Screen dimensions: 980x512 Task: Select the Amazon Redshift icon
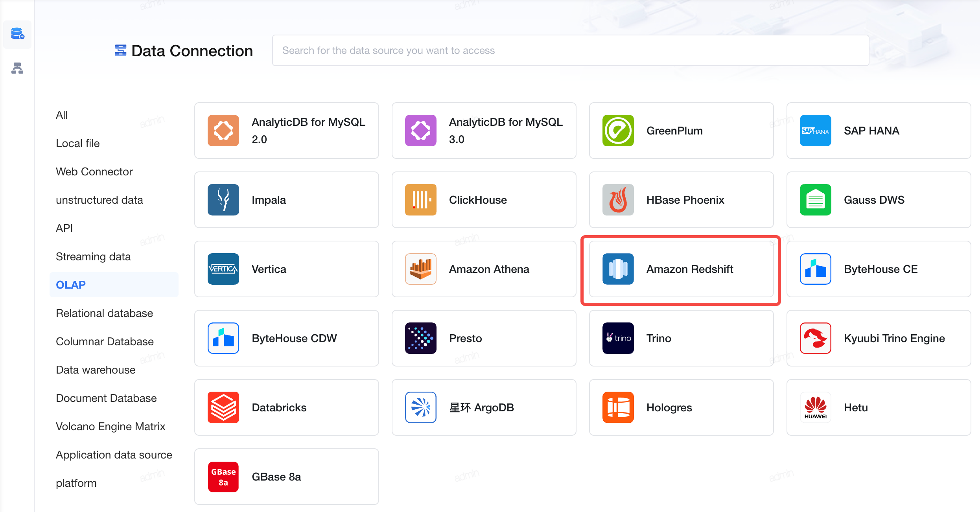coord(618,269)
